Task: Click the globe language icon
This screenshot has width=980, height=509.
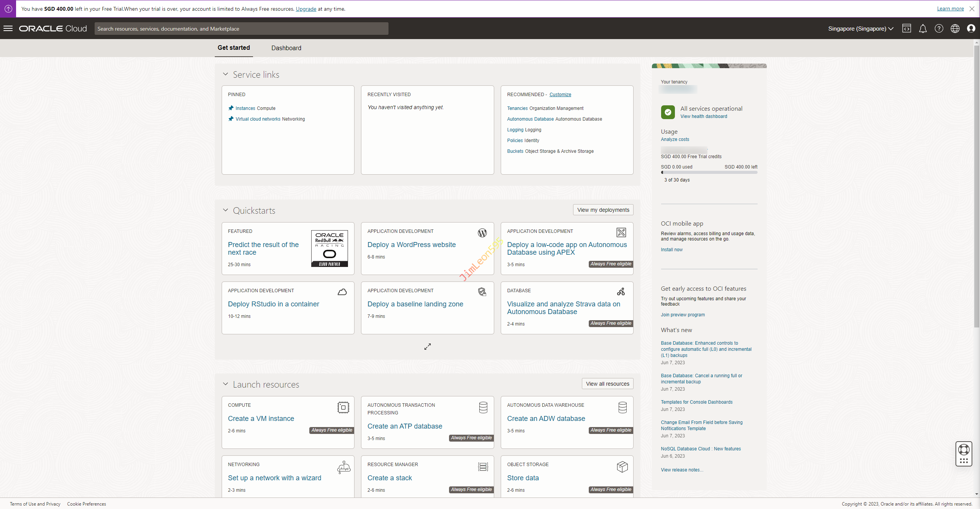Action: tap(955, 28)
